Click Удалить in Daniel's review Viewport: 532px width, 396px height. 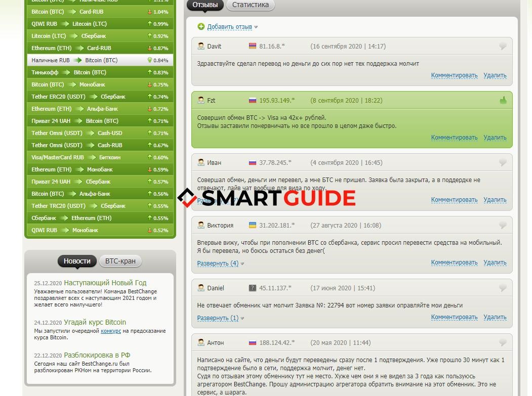pyautogui.click(x=495, y=317)
